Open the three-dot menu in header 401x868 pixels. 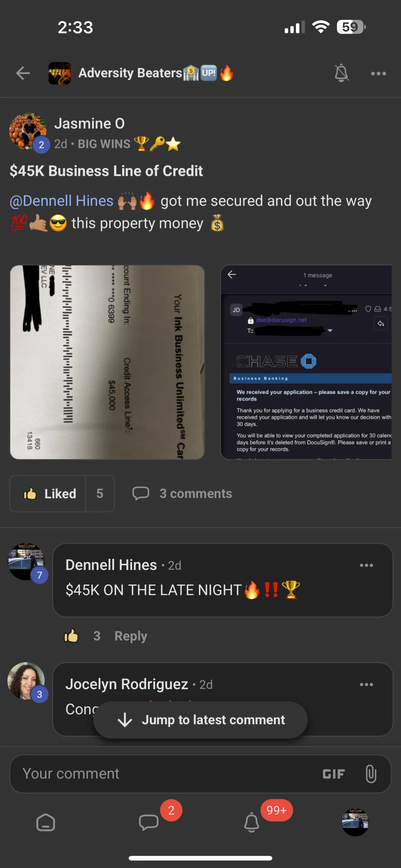tap(378, 73)
